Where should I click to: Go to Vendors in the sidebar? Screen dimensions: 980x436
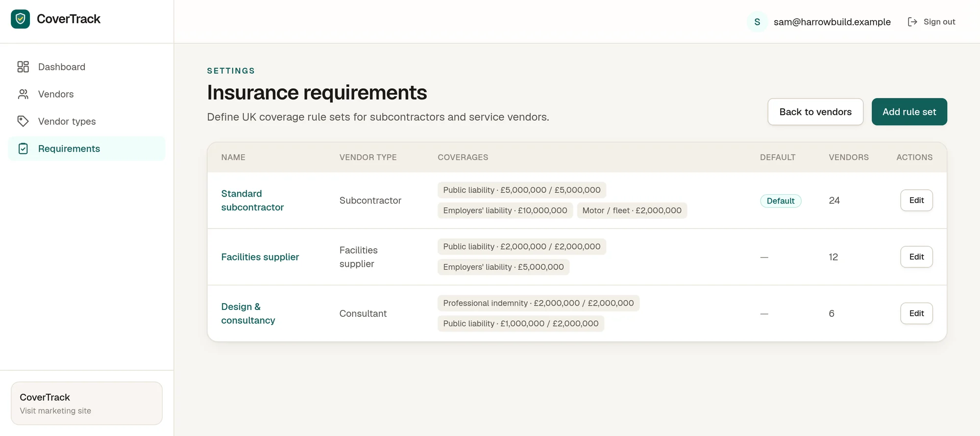pos(87,94)
